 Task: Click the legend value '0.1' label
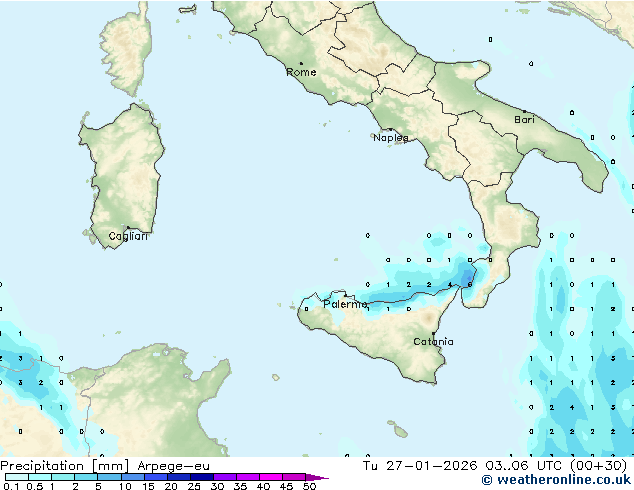click(11, 486)
